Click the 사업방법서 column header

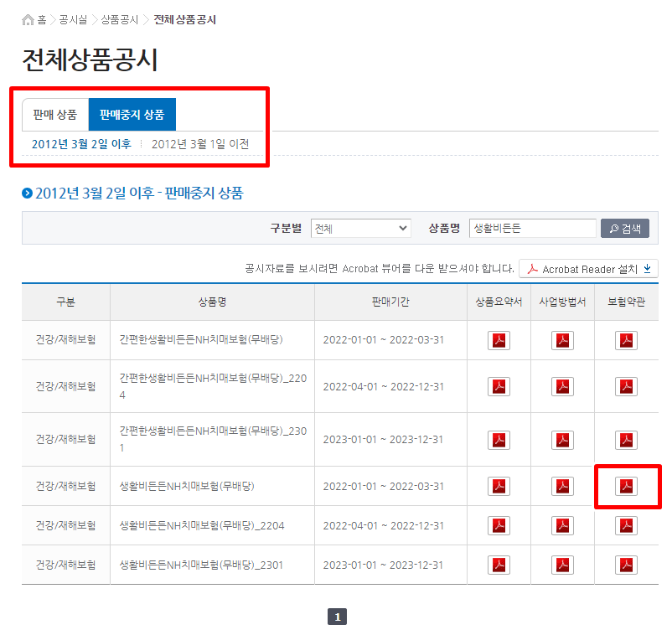pos(562,302)
